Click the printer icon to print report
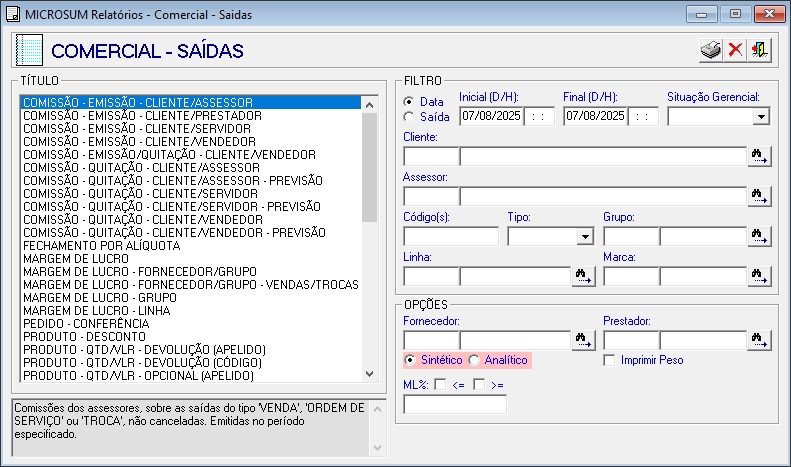 click(x=711, y=50)
